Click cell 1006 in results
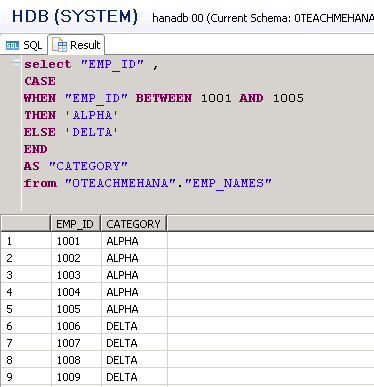This screenshot has width=374, height=387. tap(76, 326)
